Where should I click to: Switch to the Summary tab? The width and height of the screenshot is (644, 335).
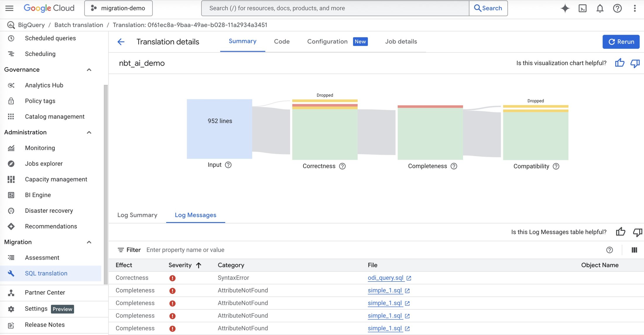tap(242, 41)
